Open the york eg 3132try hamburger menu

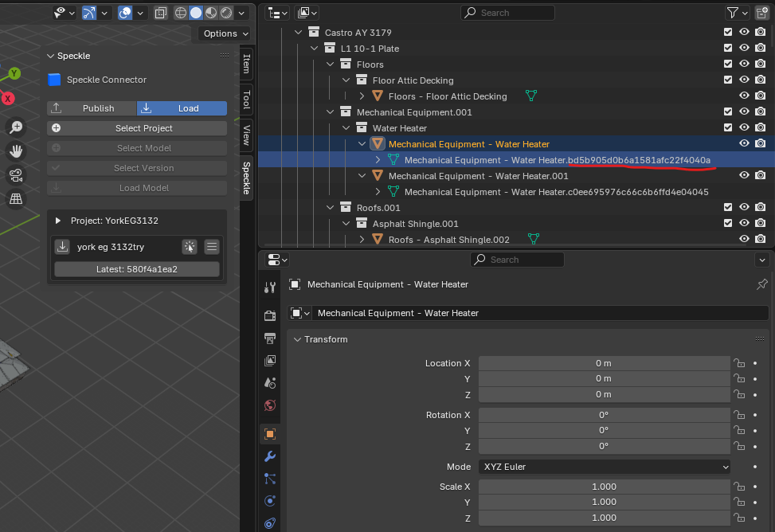pos(212,246)
